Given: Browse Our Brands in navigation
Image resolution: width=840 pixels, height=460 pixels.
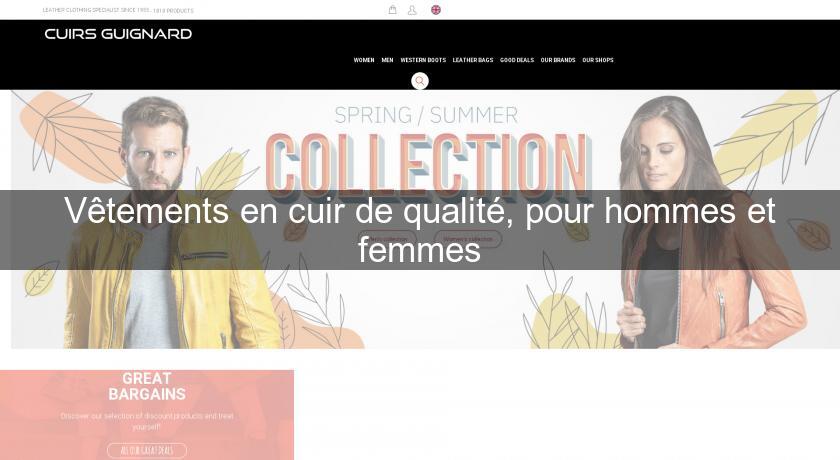Looking at the screenshot, I should 558,60.
